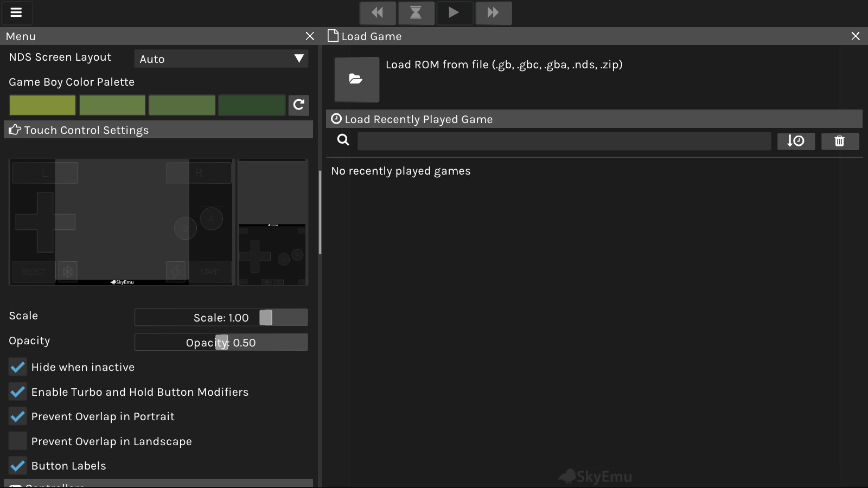Check Prevent Overlap in Landscape

click(x=17, y=441)
